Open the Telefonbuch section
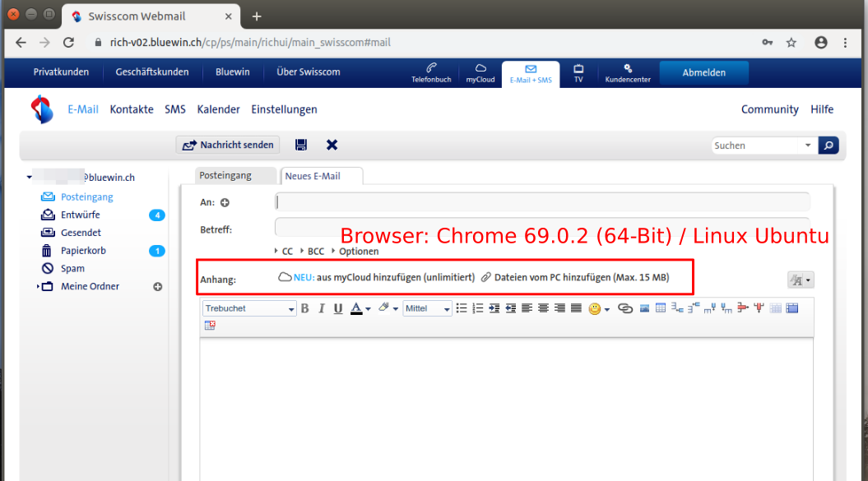The width and height of the screenshot is (868, 481). pos(431,73)
